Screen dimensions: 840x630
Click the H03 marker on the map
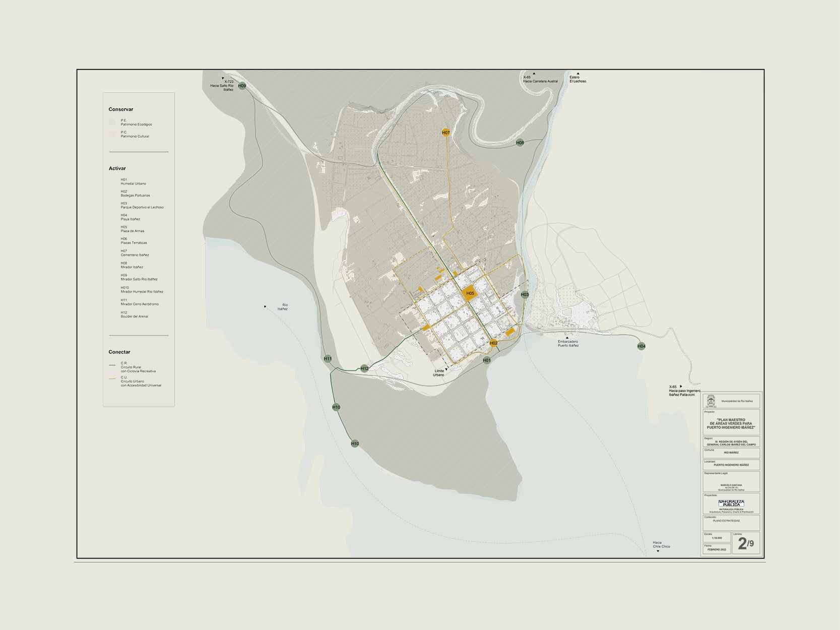coord(525,294)
